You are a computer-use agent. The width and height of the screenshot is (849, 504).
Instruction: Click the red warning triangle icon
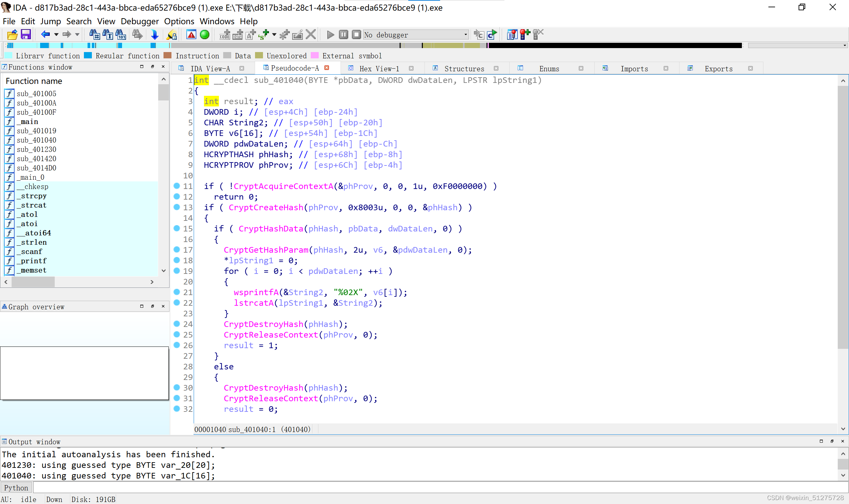point(191,34)
